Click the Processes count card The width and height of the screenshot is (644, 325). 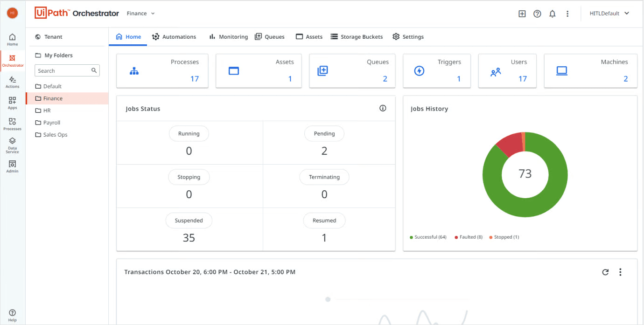[162, 71]
